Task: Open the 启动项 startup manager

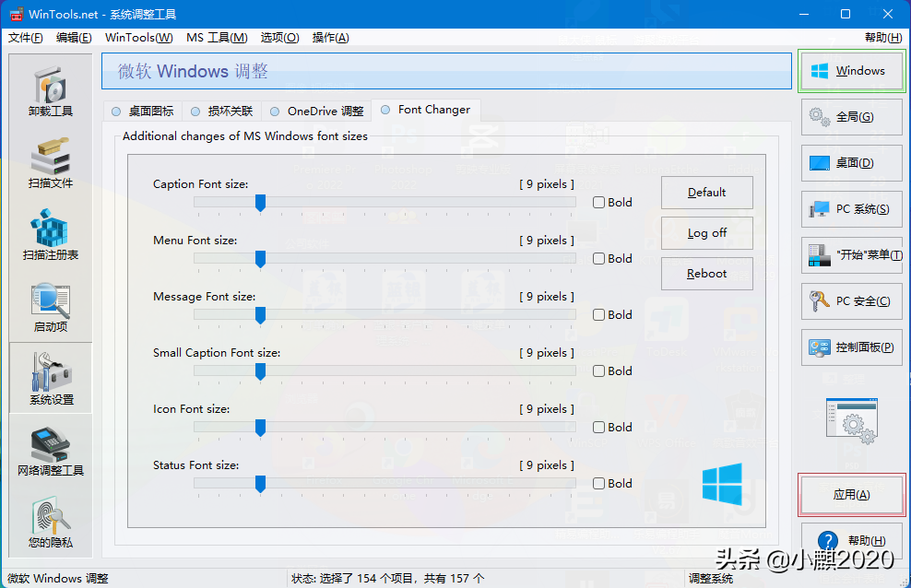Action: (x=51, y=307)
